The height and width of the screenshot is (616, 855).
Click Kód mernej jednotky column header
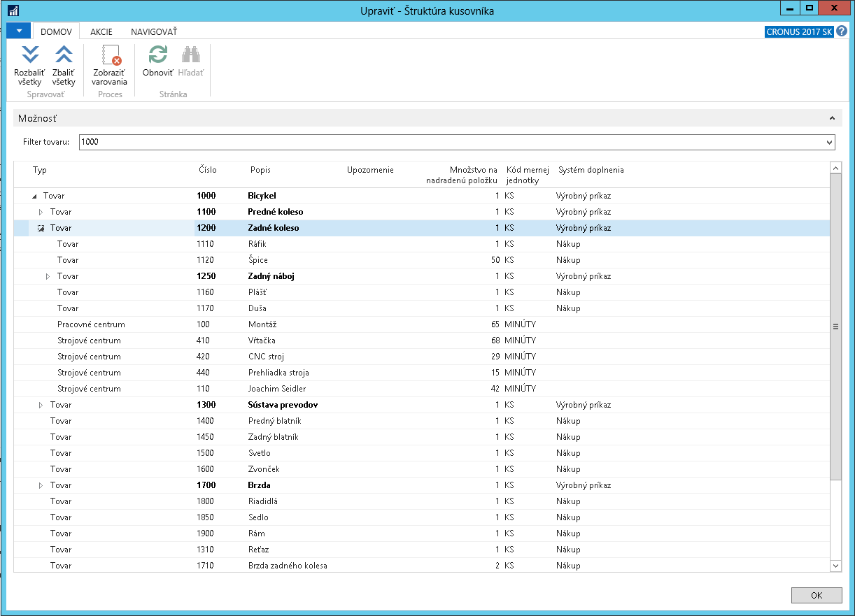528,175
